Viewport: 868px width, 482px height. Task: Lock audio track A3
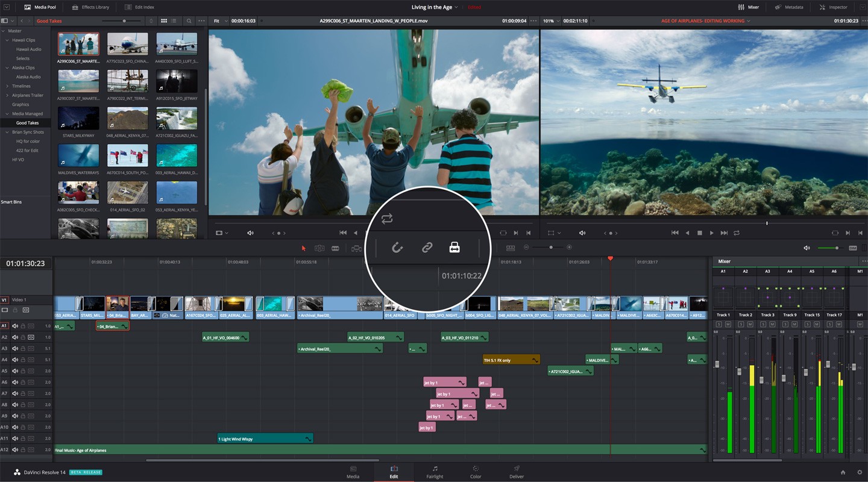click(23, 349)
